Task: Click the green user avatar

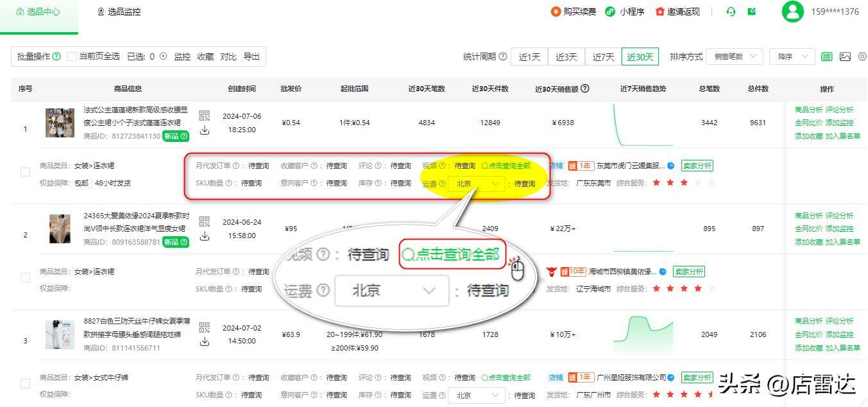Action: (793, 12)
